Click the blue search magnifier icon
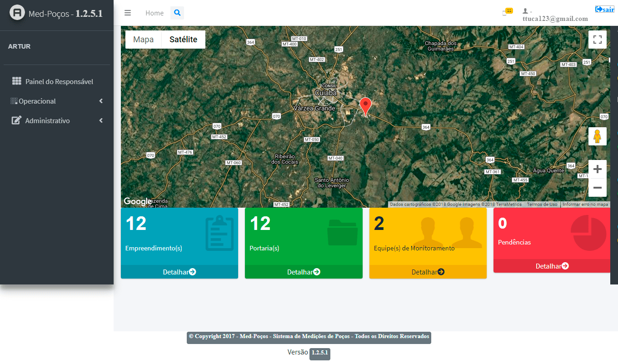Screen dimensions: 618x364 pyautogui.click(x=177, y=13)
